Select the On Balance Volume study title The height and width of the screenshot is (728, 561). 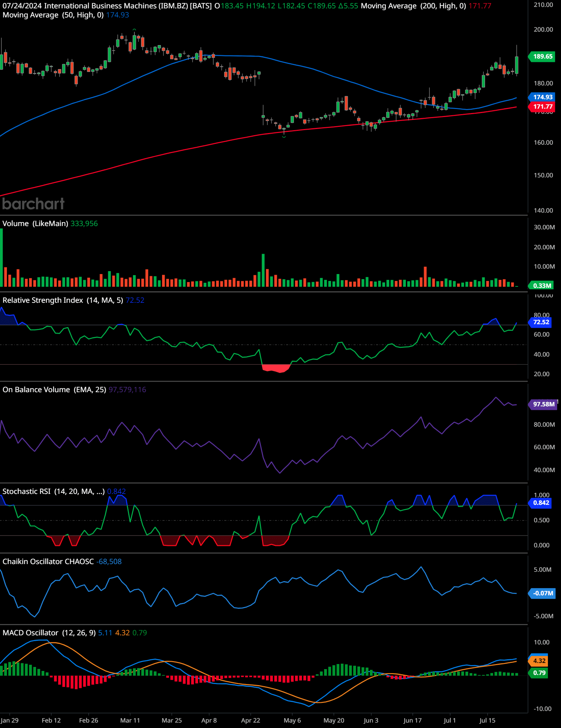(x=54, y=390)
